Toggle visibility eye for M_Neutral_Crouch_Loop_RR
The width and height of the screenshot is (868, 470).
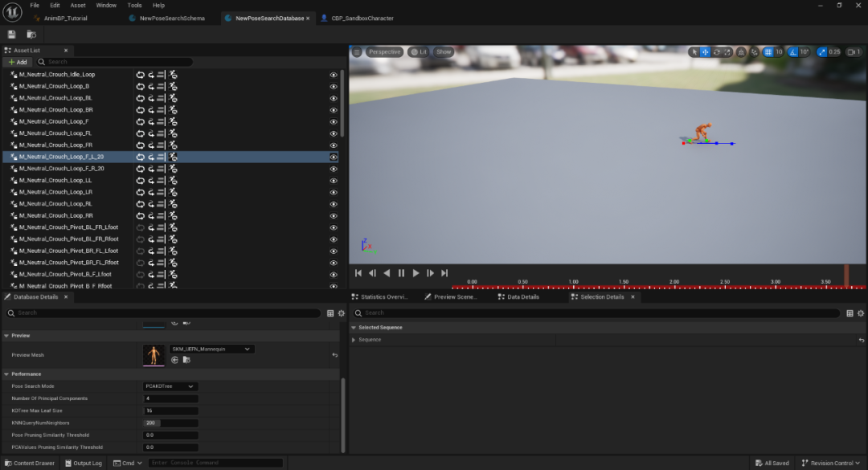click(334, 216)
